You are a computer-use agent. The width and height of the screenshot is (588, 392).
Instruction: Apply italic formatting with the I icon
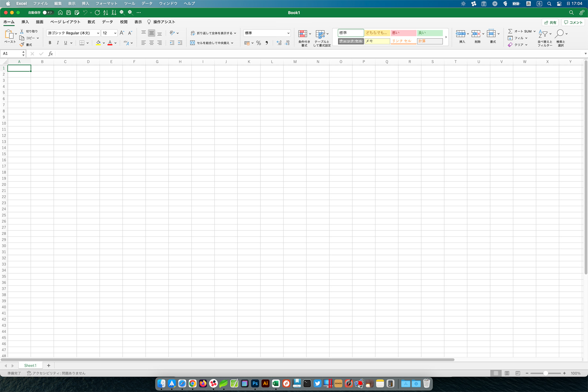tap(58, 43)
